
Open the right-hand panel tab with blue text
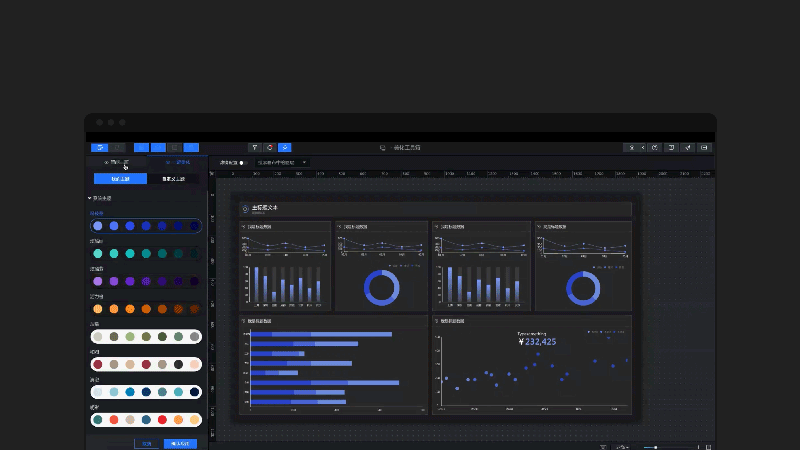pyautogui.click(x=177, y=162)
